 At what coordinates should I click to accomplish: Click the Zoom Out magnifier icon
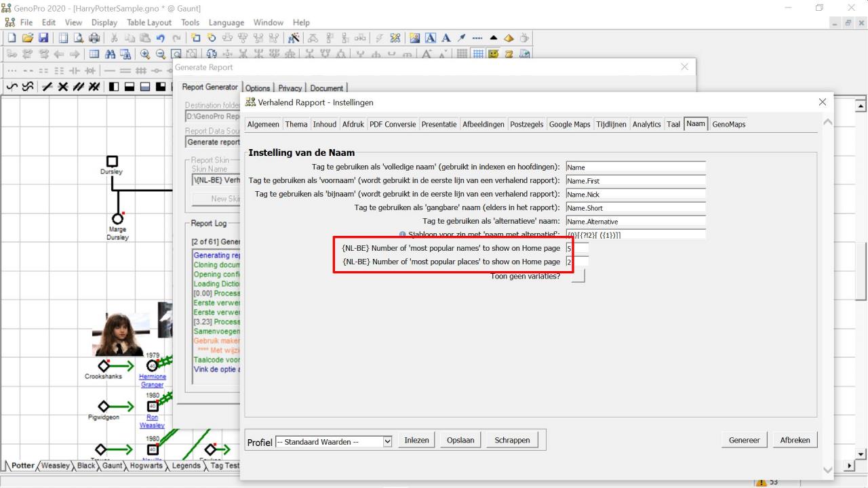[161, 55]
